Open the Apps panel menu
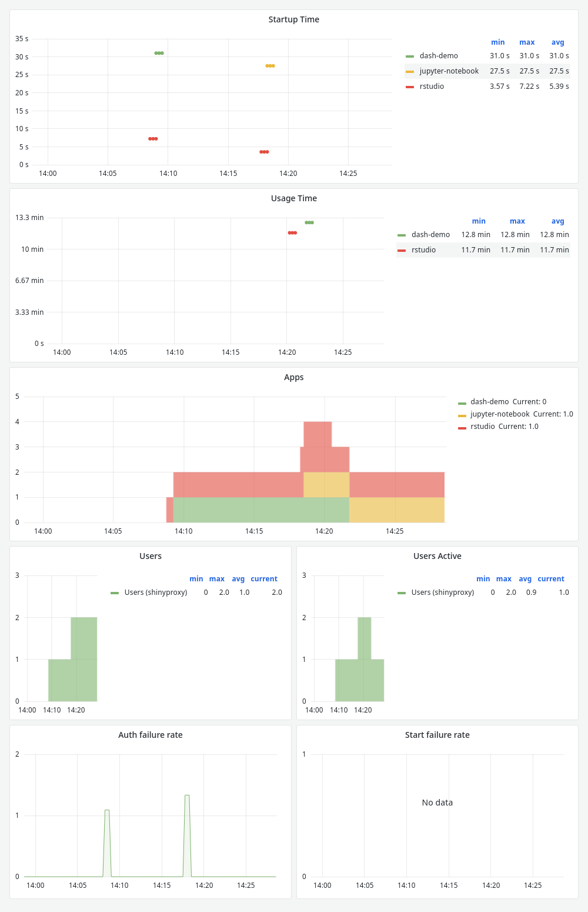Image resolution: width=588 pixels, height=912 pixels. click(294, 377)
